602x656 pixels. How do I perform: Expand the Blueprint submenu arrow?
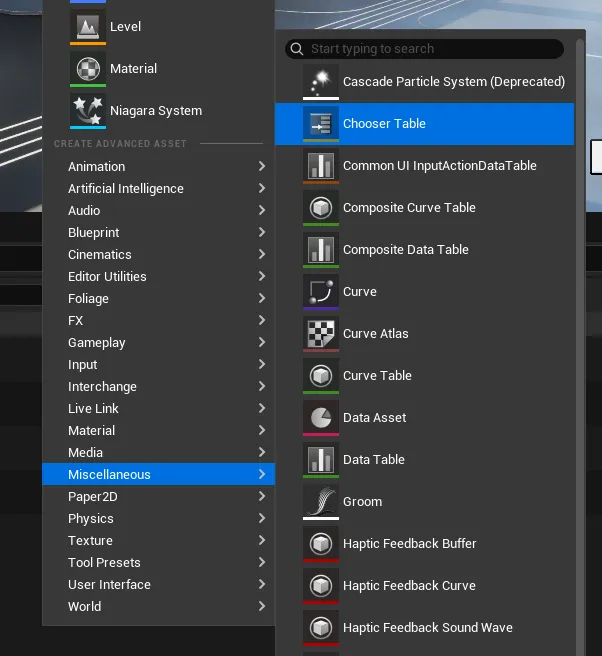coord(262,232)
